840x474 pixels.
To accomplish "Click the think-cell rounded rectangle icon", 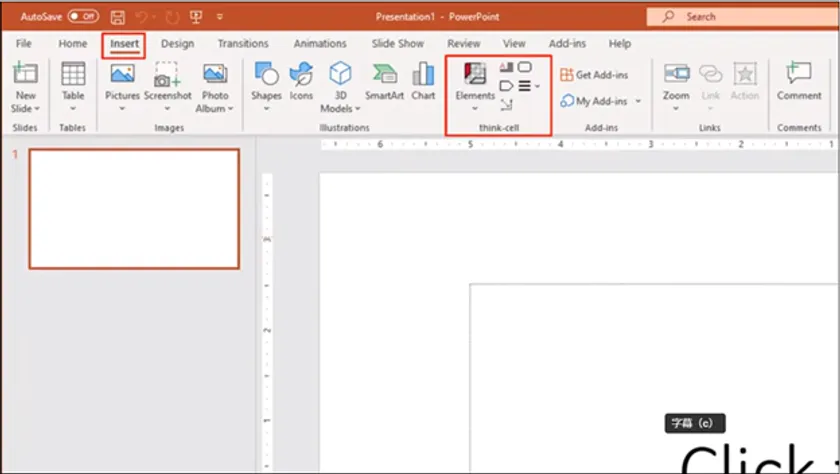I will [x=525, y=68].
